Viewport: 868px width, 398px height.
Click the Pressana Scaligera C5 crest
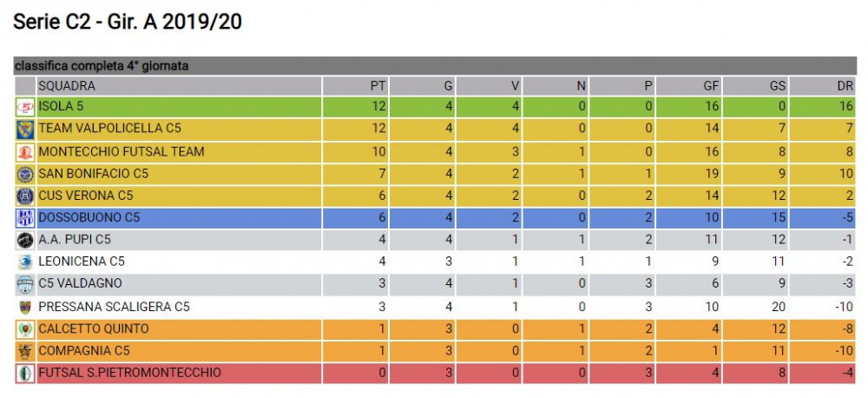pos(25,307)
